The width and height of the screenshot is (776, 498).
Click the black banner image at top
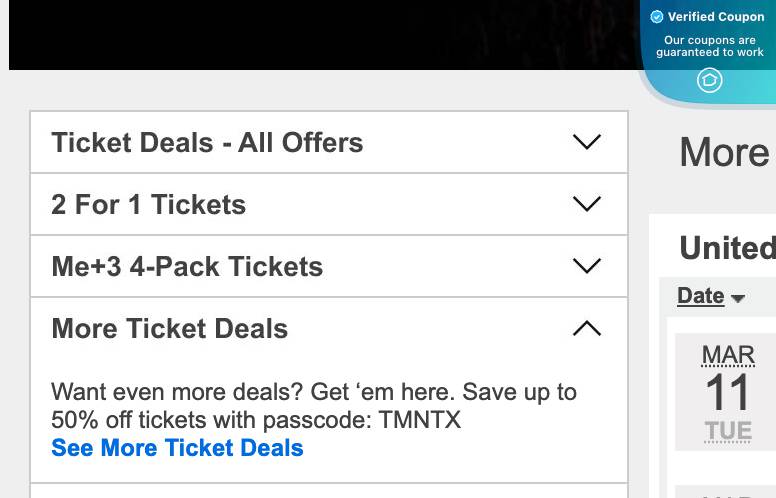pyautogui.click(x=320, y=34)
